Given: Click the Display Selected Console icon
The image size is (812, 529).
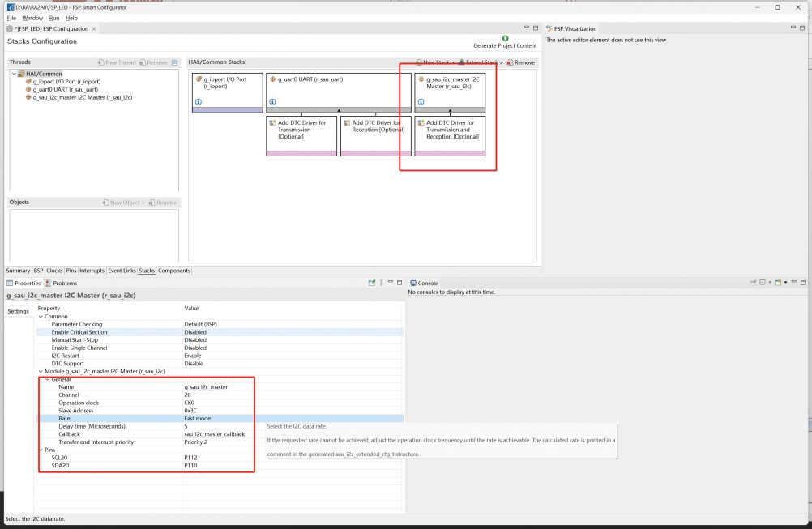Looking at the screenshot, I should 763,283.
